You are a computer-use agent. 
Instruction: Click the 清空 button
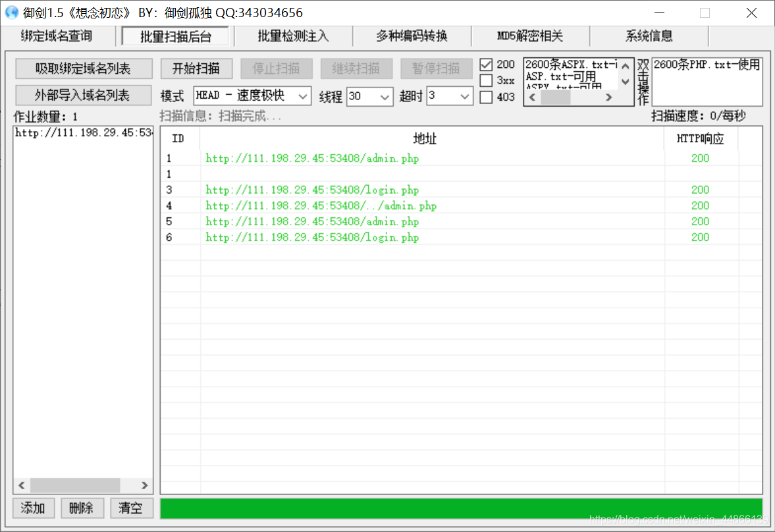132,508
